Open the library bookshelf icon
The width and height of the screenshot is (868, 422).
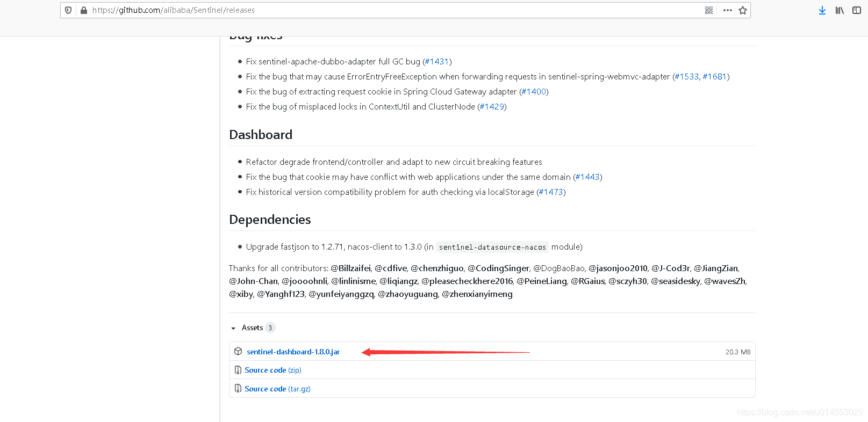click(840, 10)
